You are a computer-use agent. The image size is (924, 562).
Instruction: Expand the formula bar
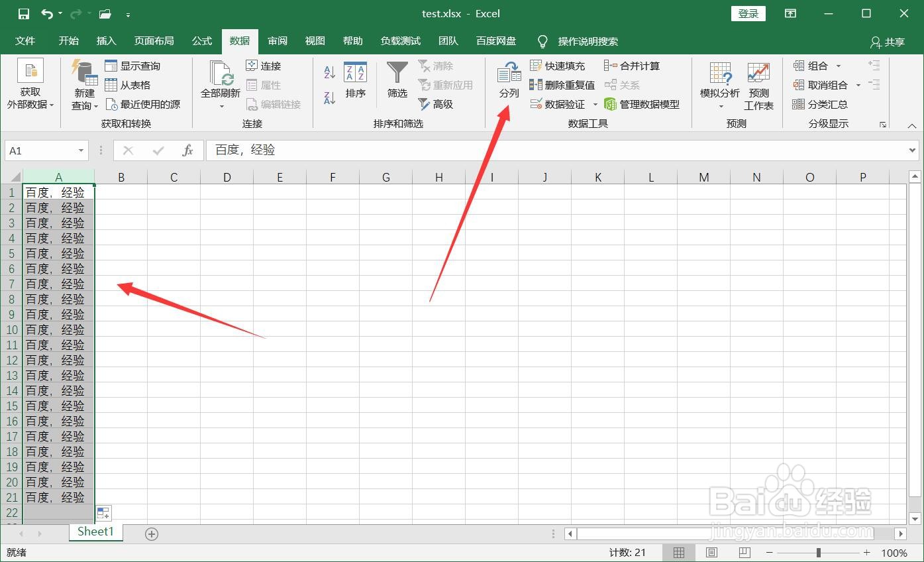coord(912,150)
